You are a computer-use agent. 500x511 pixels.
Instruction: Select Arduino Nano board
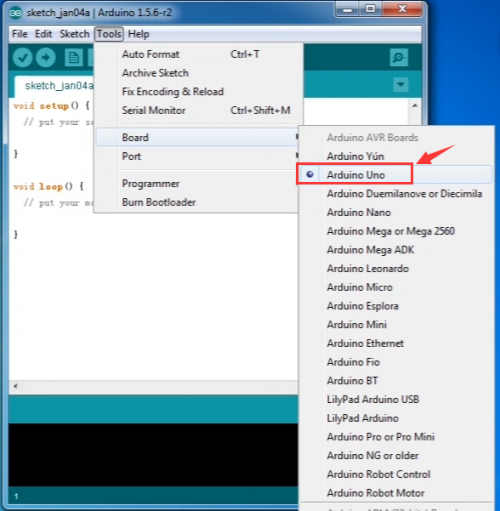pyautogui.click(x=396, y=212)
